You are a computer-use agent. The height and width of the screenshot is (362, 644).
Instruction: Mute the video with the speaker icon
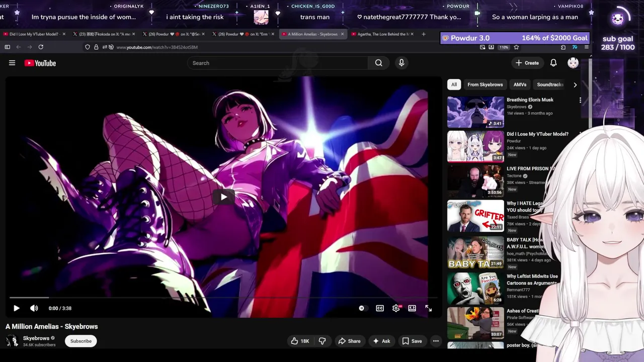[34, 308]
